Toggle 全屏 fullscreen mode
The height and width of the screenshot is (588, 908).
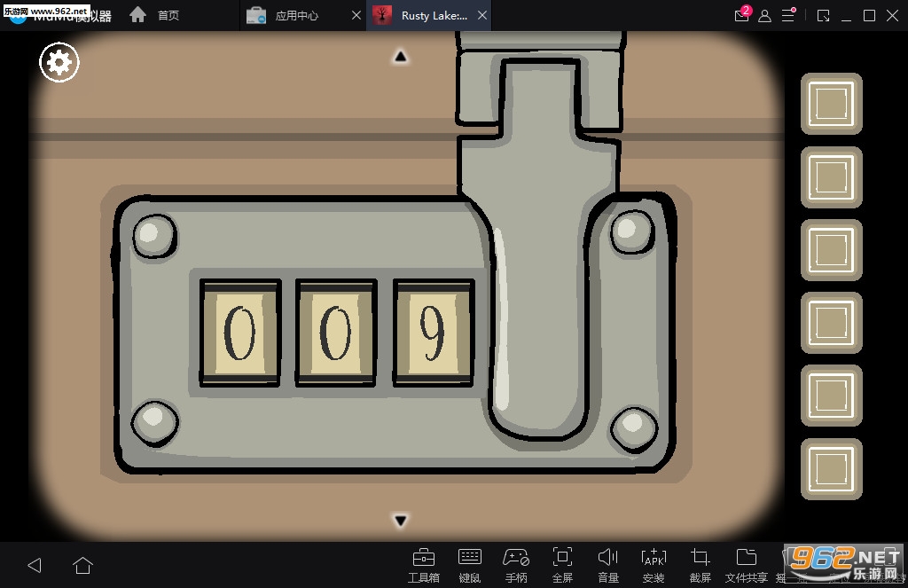pos(562,566)
